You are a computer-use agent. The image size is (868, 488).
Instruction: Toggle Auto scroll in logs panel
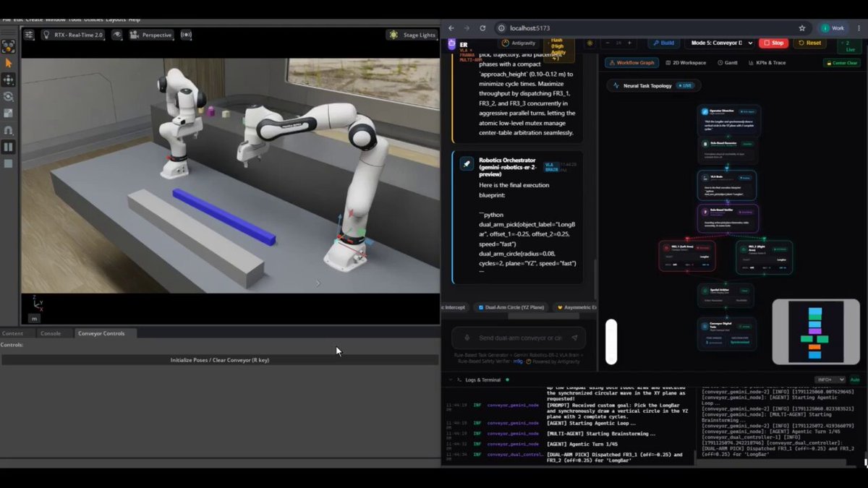pyautogui.click(x=854, y=380)
